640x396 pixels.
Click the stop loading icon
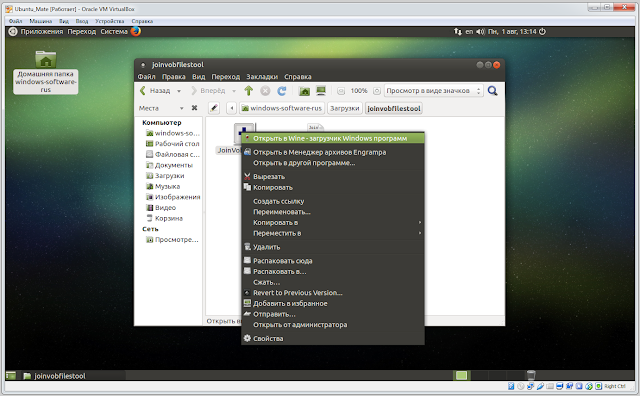tap(265, 91)
